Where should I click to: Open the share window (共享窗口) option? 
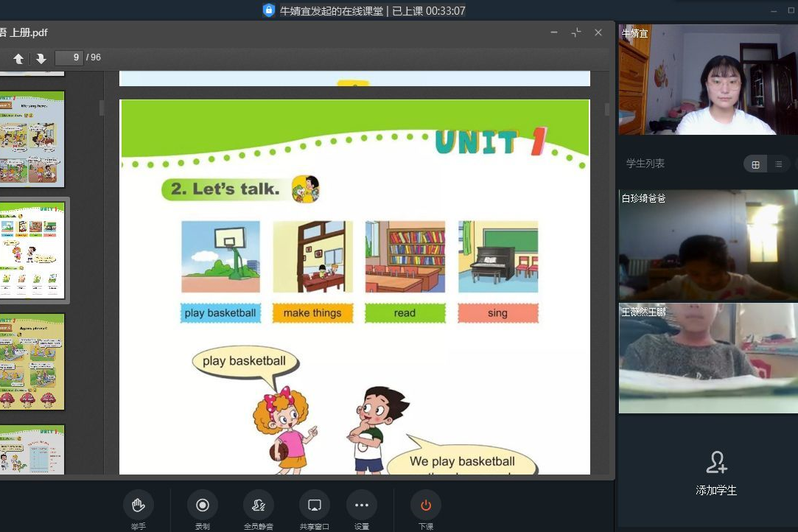[x=315, y=505]
